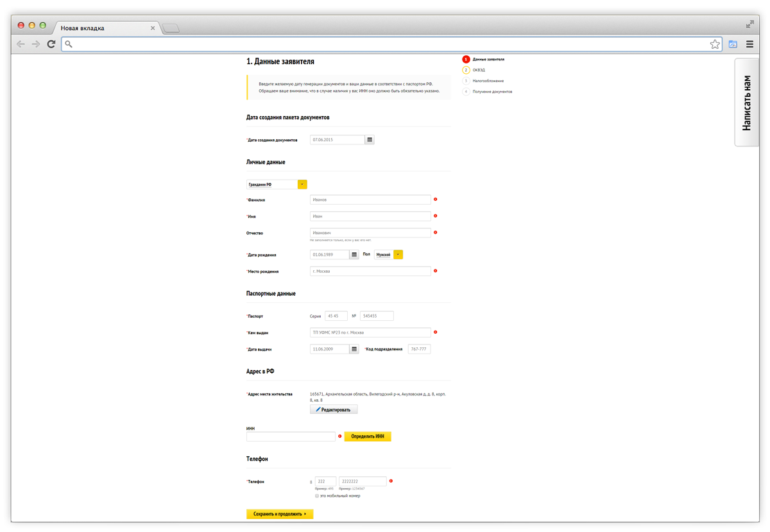Bookmark page with star icon
Viewport: 770px width, 532px height.
(715, 44)
